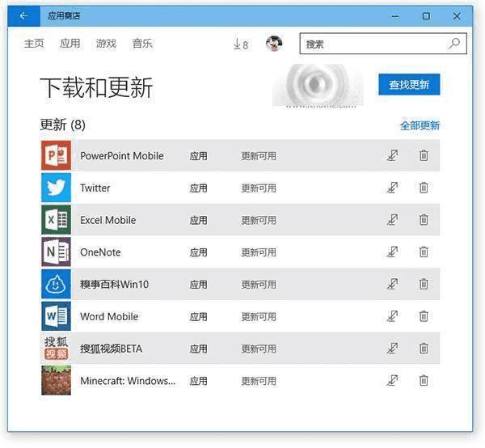
Task: Select the PowerPoint Mobile name text
Action: 122,155
